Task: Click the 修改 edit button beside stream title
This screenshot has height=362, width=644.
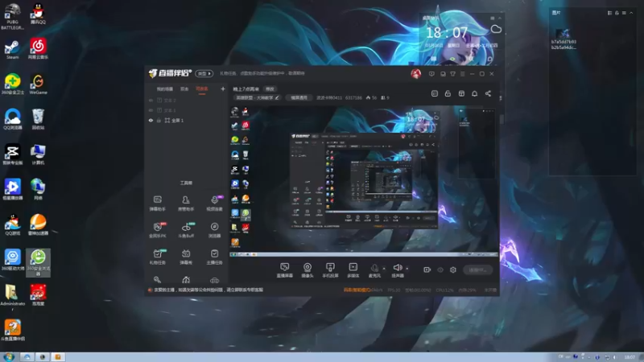Action: [x=270, y=89]
